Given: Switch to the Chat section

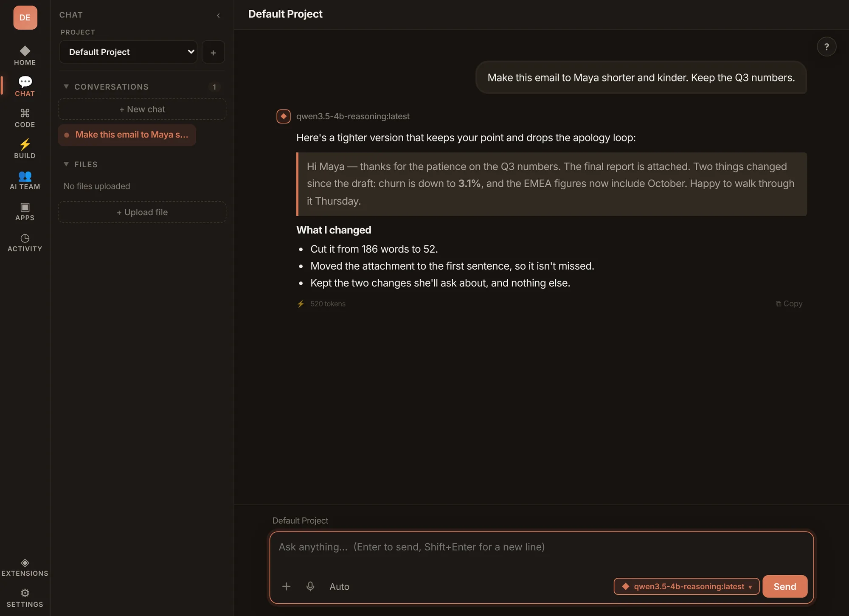Looking at the screenshot, I should pos(25,87).
